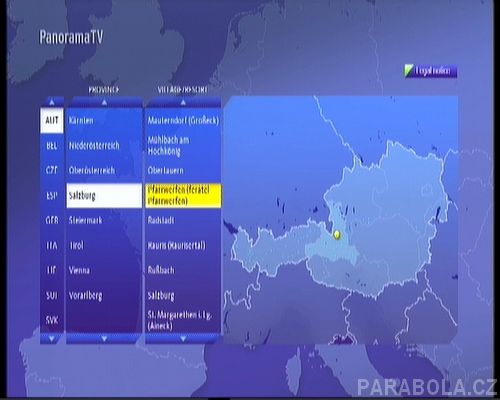The width and height of the screenshot is (500, 400).
Task: Choose Niederösterreich province
Action: coord(104,145)
